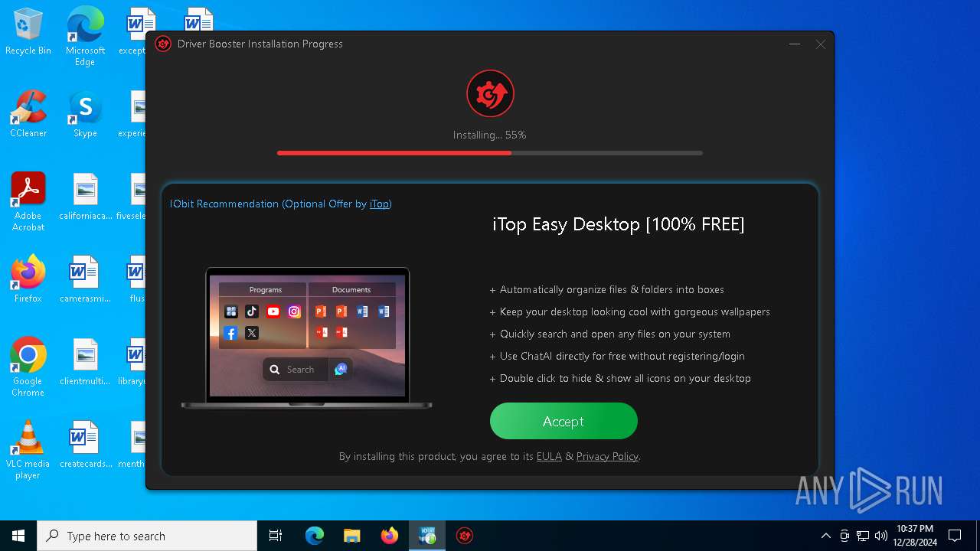Open Microsoft Edge from the taskbar
This screenshot has width=980, height=551.
(x=315, y=536)
